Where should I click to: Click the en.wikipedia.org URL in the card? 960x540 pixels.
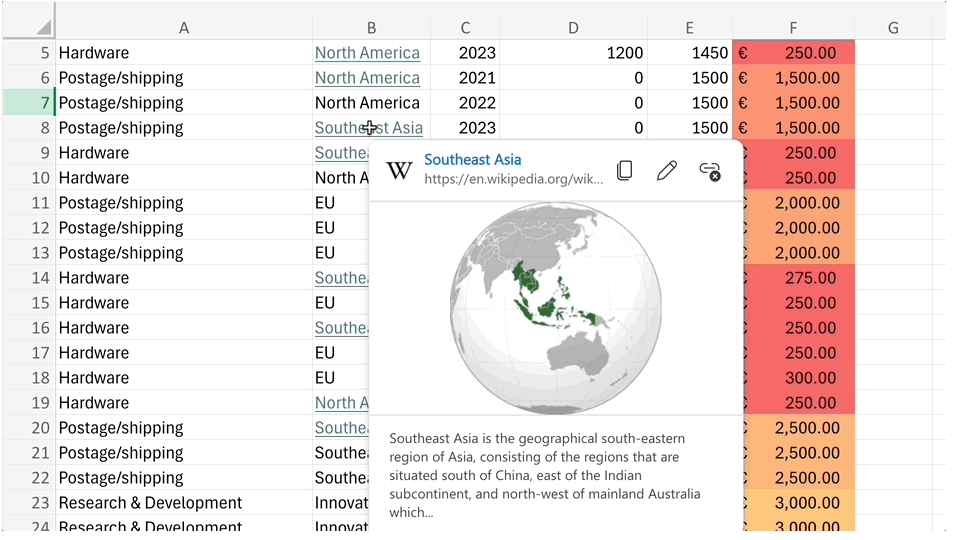click(x=513, y=180)
